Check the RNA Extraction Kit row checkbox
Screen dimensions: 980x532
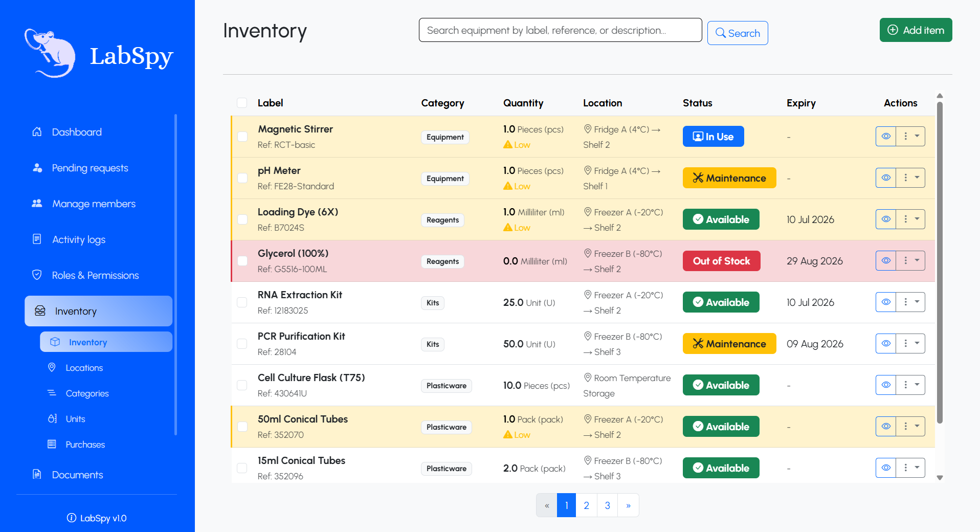pyautogui.click(x=242, y=302)
